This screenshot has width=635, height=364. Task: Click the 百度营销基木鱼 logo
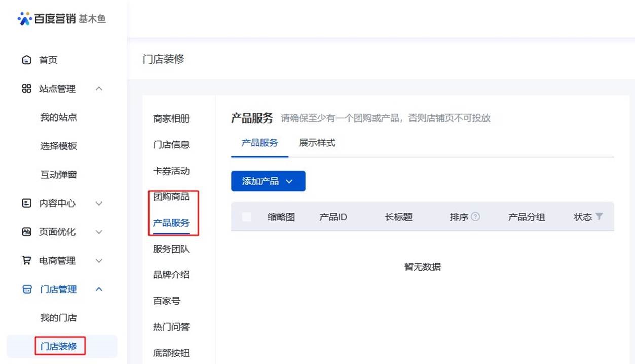click(61, 18)
